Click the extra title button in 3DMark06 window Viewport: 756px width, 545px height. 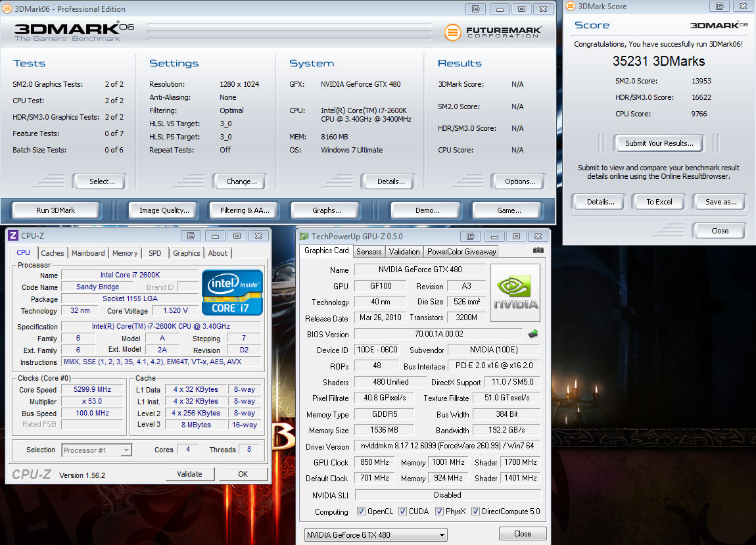pyautogui.click(x=476, y=9)
